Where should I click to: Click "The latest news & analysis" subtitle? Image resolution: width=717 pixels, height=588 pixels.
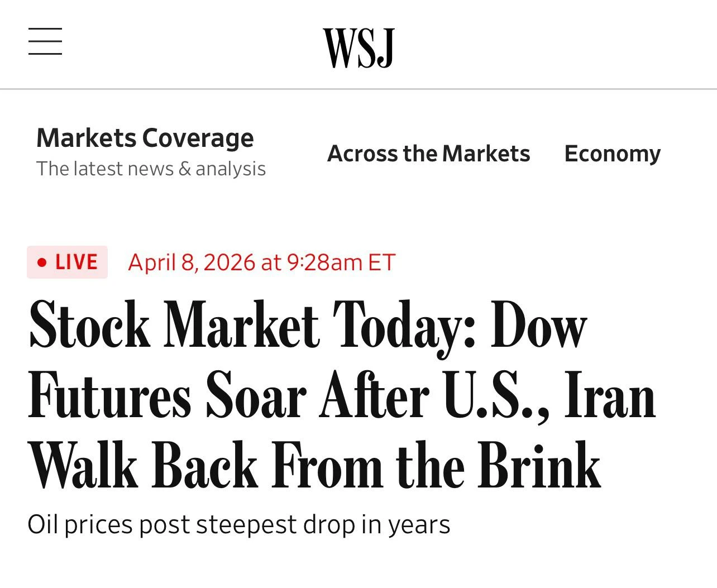[151, 169]
